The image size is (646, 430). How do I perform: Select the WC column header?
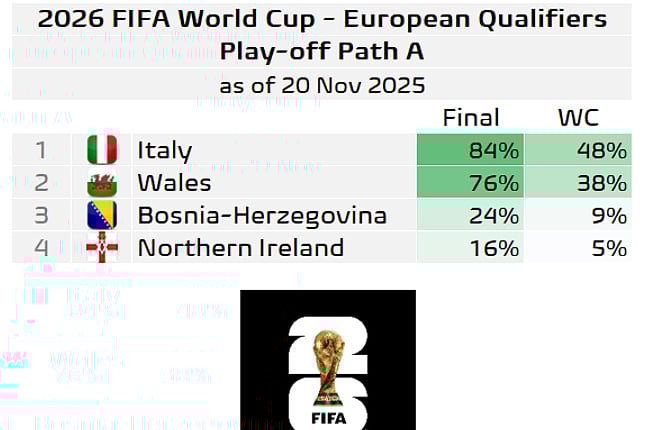pyautogui.click(x=578, y=118)
